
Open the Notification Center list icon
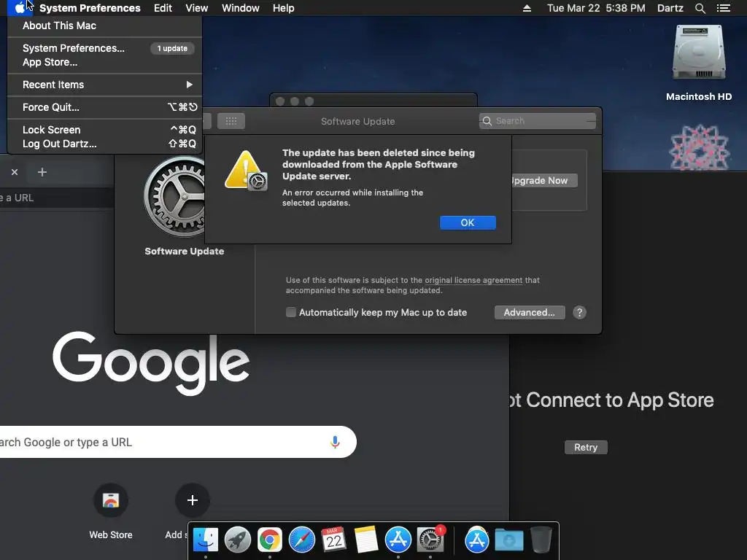point(723,8)
